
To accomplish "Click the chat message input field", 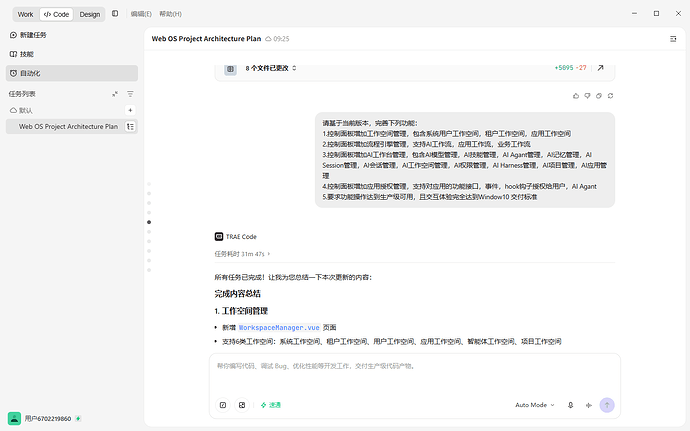I will tap(415, 373).
